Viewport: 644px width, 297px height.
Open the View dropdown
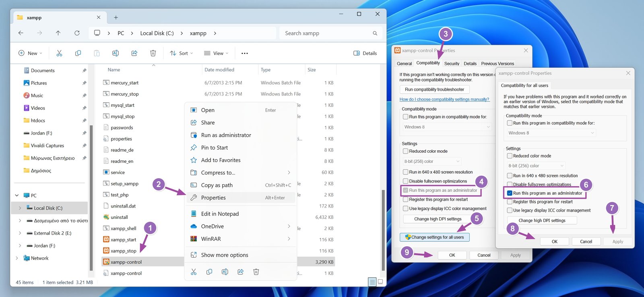(x=216, y=53)
